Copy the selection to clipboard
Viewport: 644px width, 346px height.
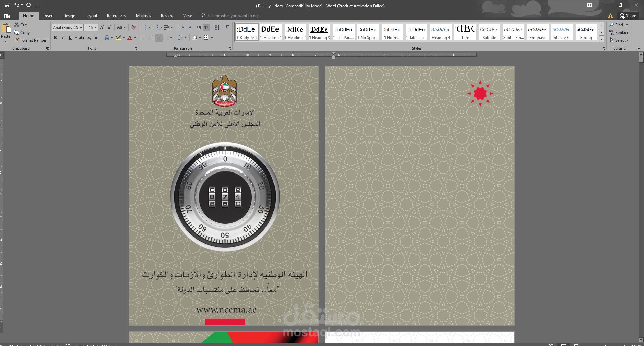(x=22, y=33)
